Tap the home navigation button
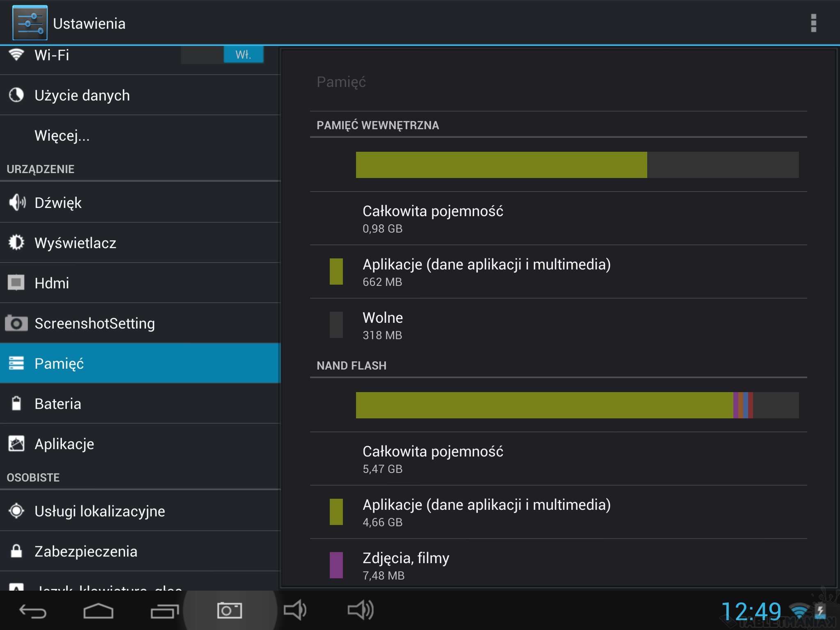840x630 pixels. (98, 612)
